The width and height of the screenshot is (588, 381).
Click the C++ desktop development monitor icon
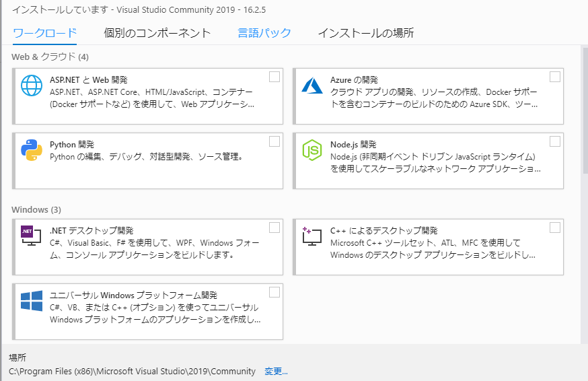pos(312,236)
